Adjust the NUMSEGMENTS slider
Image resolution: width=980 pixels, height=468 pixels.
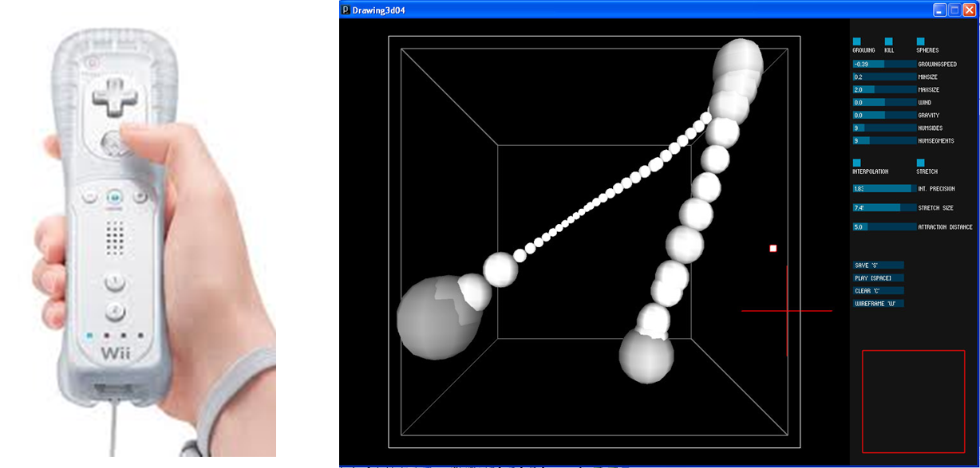point(884,140)
